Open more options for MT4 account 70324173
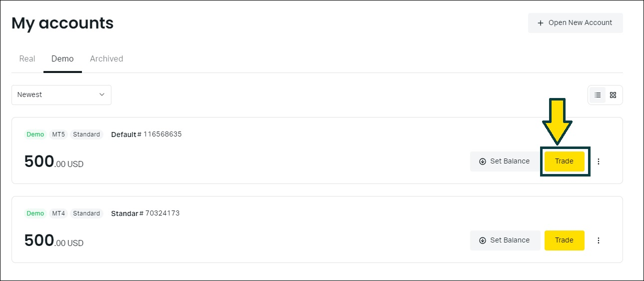Image resolution: width=644 pixels, height=281 pixels. click(599, 240)
